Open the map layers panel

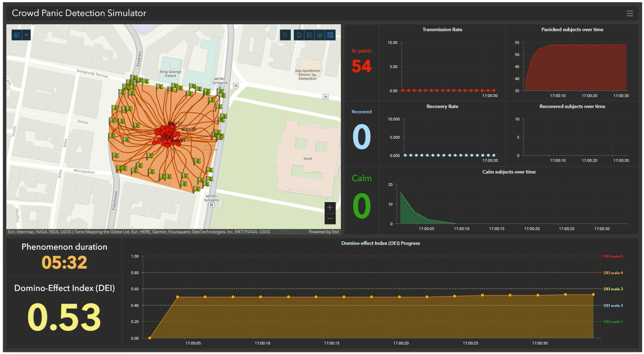pos(319,35)
